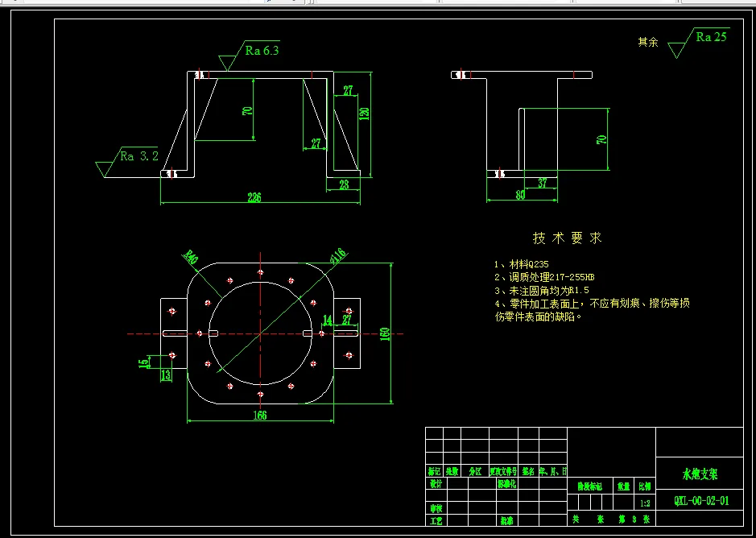This screenshot has height=538, width=756.
Task: Click the 13 dimension value
Action: coord(165,375)
